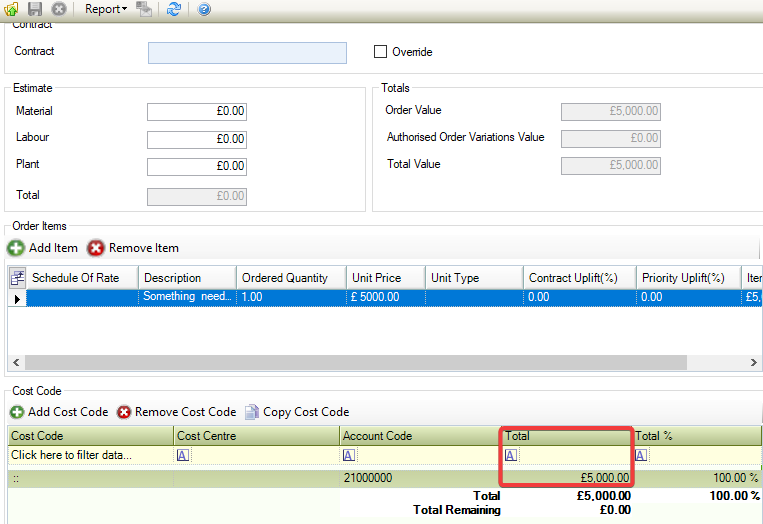Click the Cost Code column header
This screenshot has height=524, width=763.
(90, 436)
